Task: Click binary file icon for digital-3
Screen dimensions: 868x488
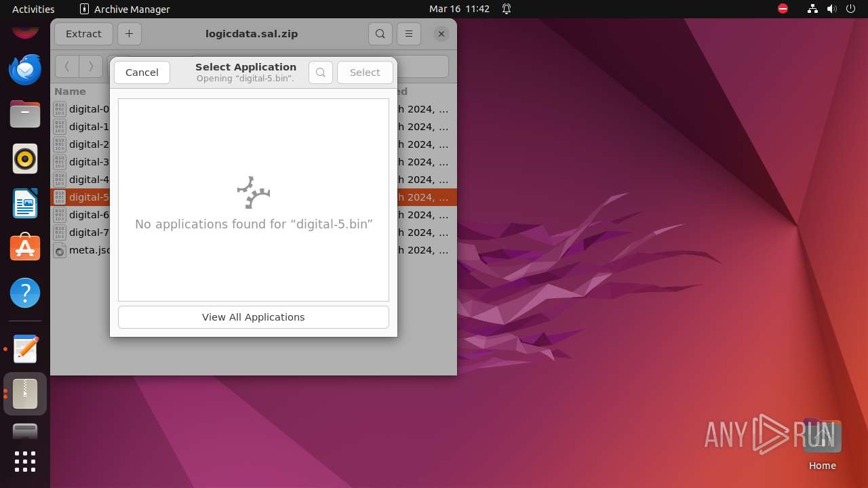Action: [x=60, y=162]
